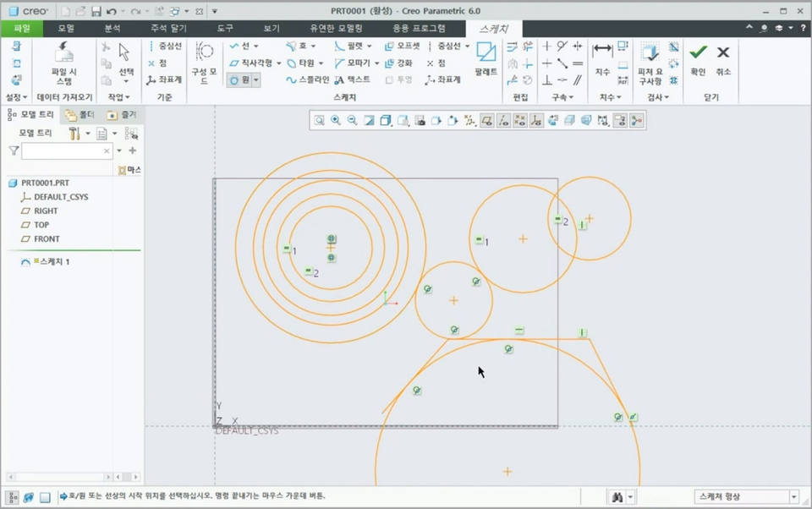Apply the tangent constraint icon
Viewport: 812px width, 509px height.
(562, 47)
